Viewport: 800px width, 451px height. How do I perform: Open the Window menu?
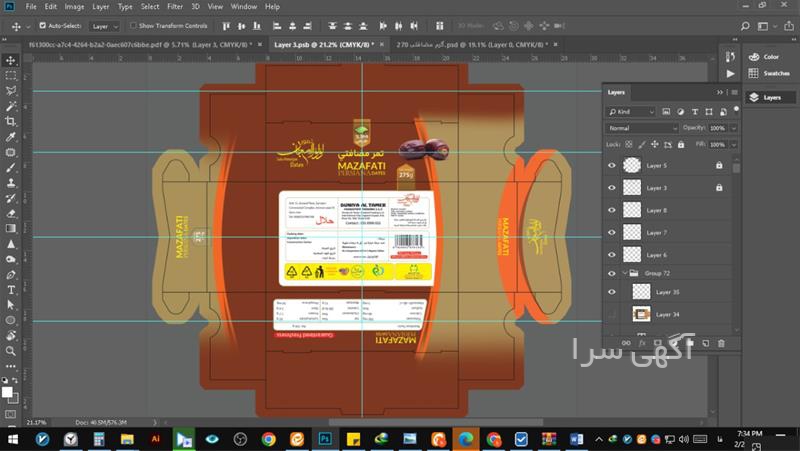pyautogui.click(x=244, y=7)
